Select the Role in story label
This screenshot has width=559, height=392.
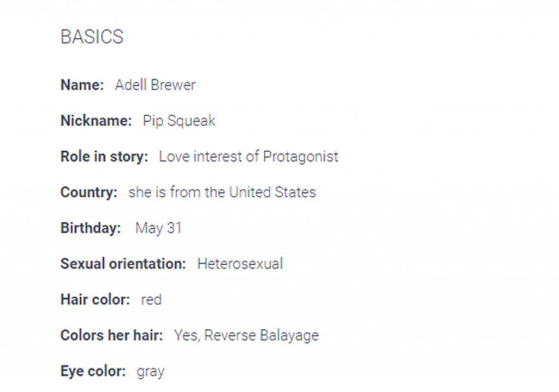(104, 157)
